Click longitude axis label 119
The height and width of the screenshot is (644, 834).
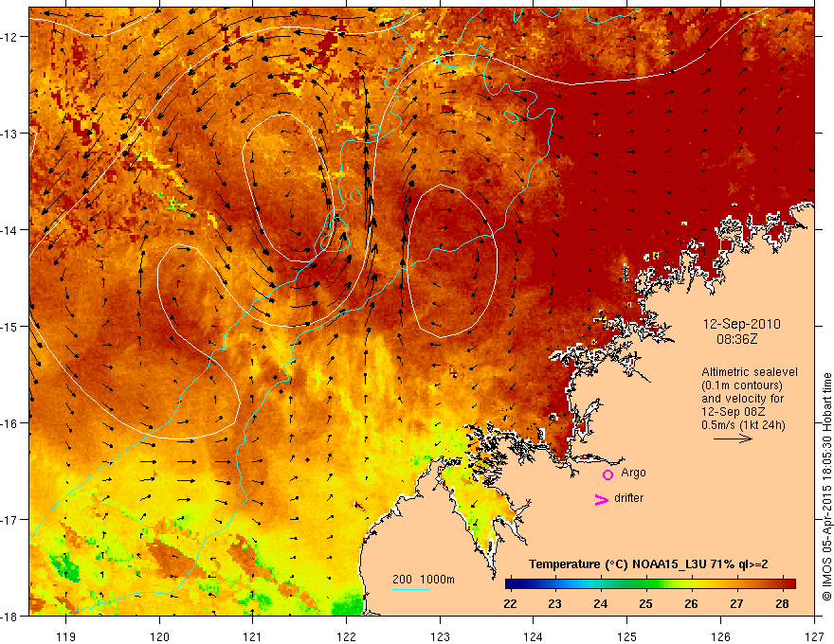click(x=66, y=636)
